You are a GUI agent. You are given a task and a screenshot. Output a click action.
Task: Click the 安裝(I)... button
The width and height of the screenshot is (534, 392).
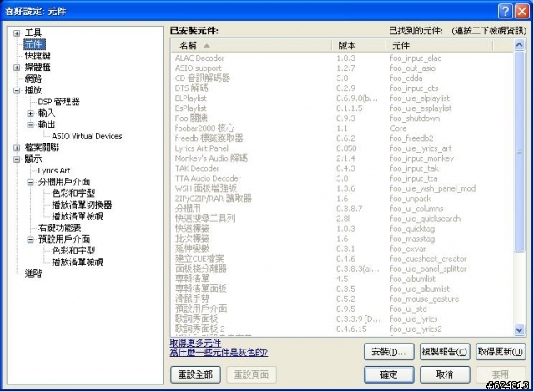tap(389, 352)
